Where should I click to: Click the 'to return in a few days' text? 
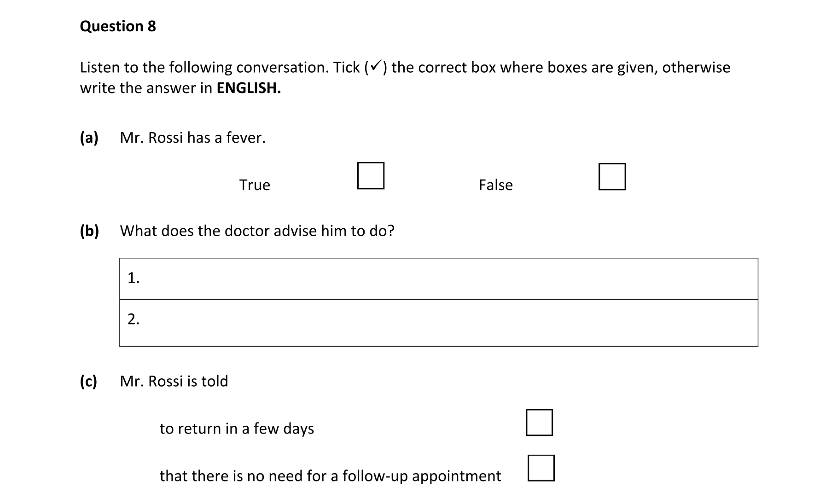[x=237, y=429]
